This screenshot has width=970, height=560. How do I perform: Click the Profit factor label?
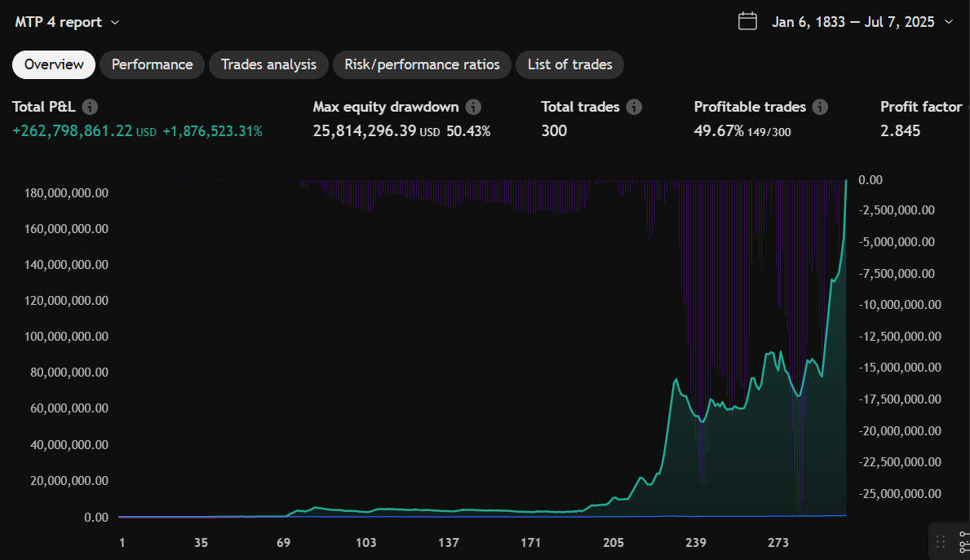coord(921,107)
